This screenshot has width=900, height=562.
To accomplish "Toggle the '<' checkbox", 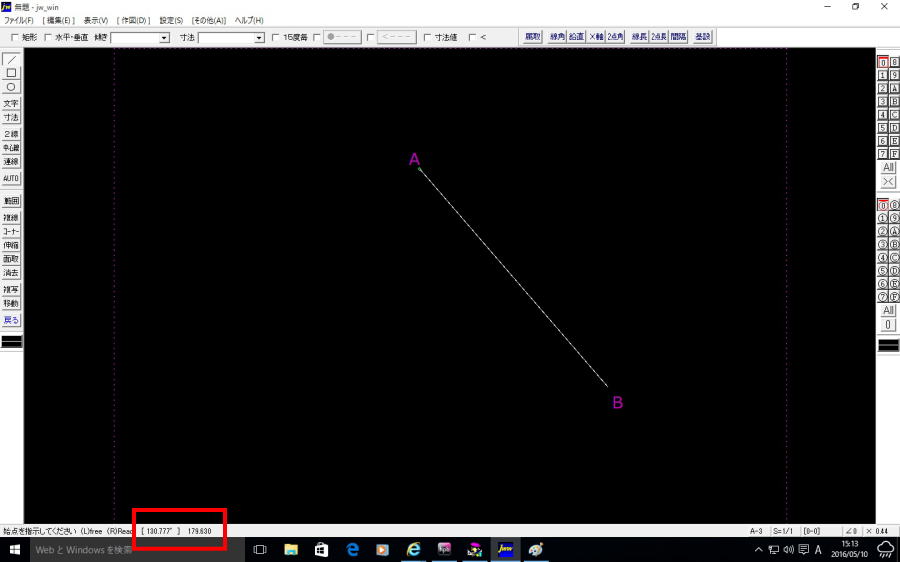I will [x=472, y=37].
